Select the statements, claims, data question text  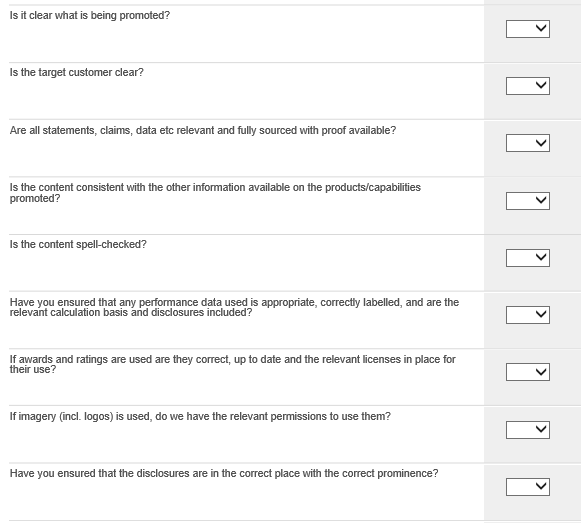coord(203,130)
